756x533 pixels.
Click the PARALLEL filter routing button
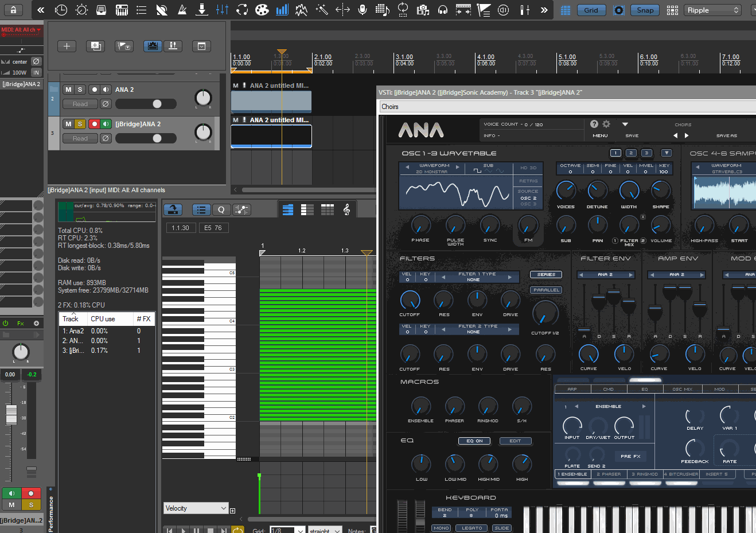coord(546,290)
